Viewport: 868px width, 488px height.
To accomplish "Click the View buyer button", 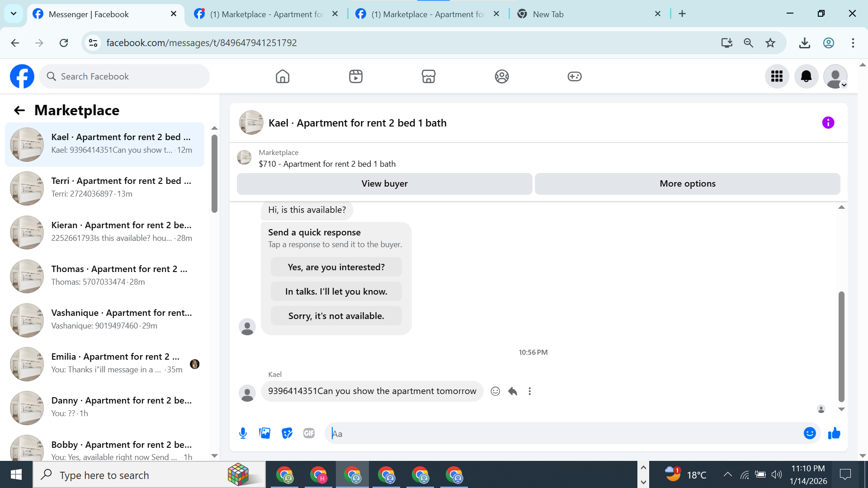I will coord(384,184).
